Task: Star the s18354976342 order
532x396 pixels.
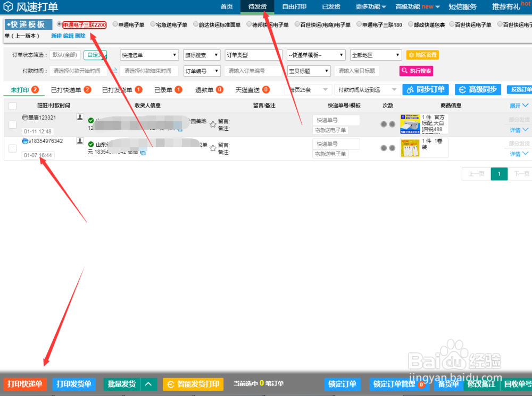Action: click(213, 148)
